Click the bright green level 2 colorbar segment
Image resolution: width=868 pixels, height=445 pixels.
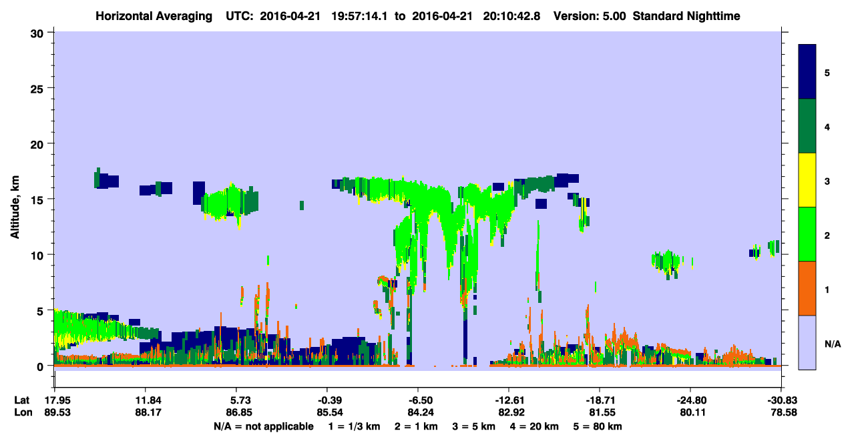click(807, 234)
